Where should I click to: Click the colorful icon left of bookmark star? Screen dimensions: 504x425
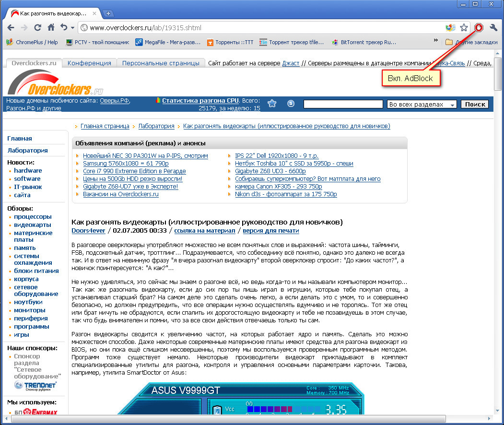tap(450, 28)
